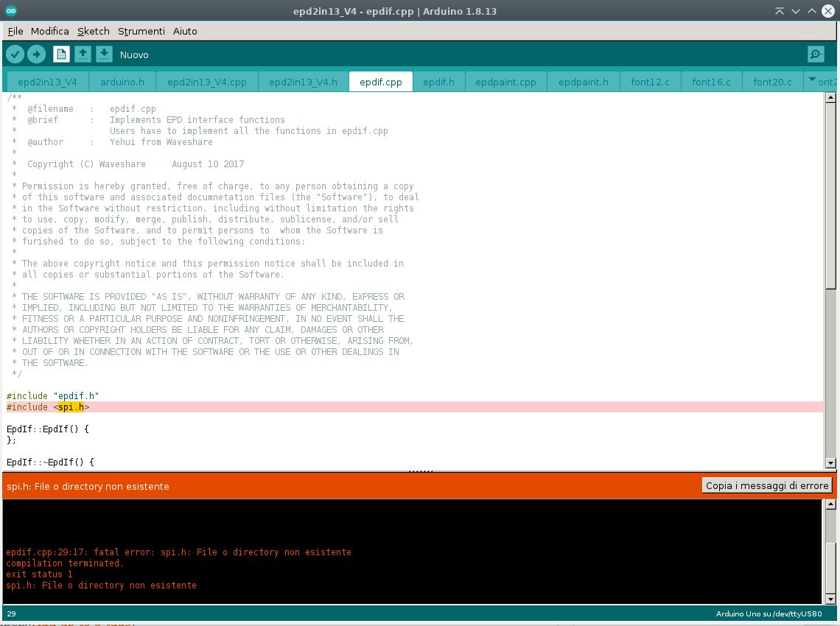Click the splitter handle between editor and console
This screenshot has height=626, width=840.
coord(420,471)
